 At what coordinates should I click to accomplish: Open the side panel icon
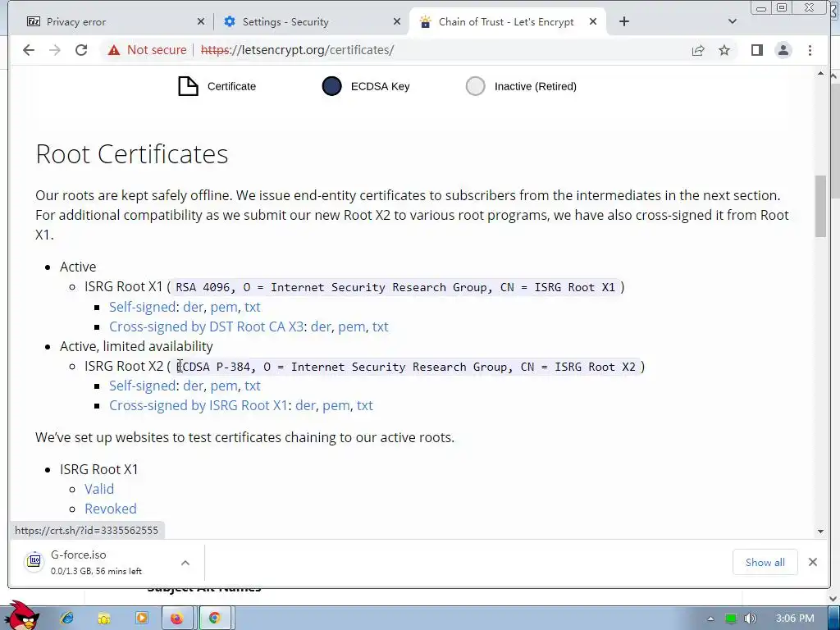coord(756,50)
